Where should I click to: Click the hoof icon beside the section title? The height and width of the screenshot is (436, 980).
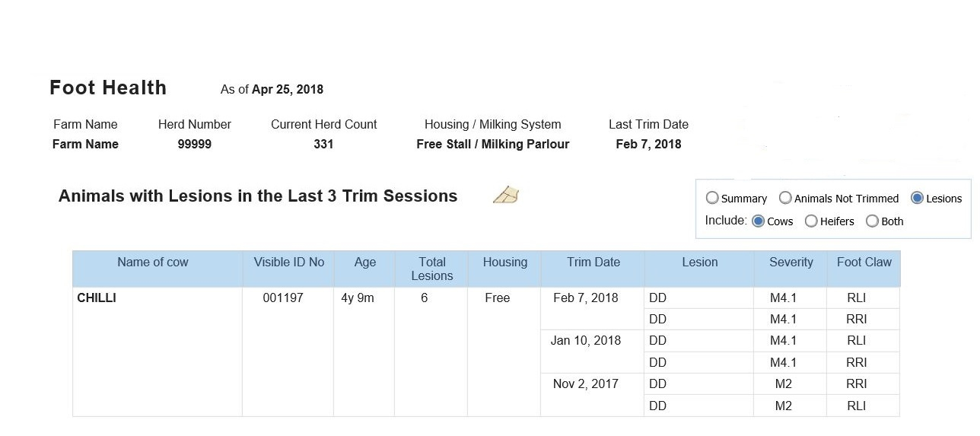coord(506,196)
